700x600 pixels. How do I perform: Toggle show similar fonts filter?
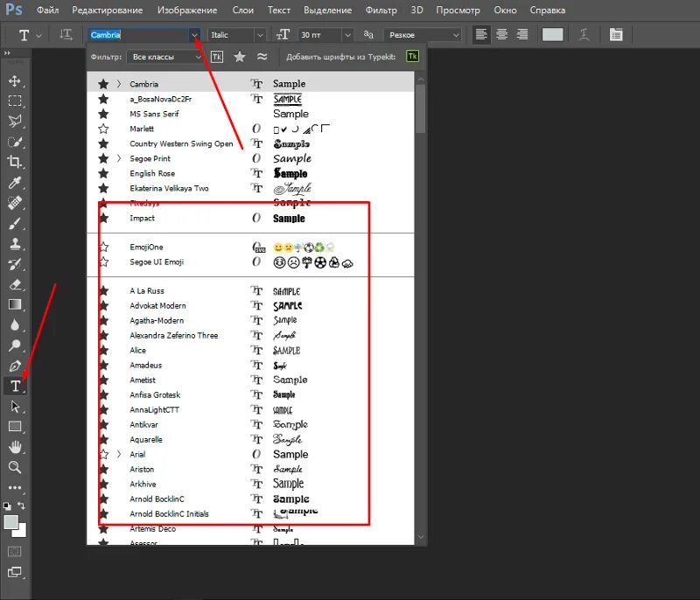coord(262,57)
